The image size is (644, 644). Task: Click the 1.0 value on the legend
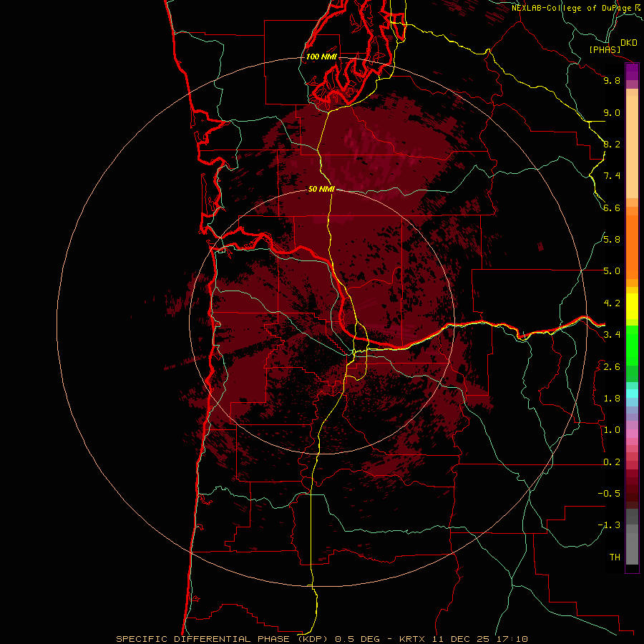click(x=612, y=430)
